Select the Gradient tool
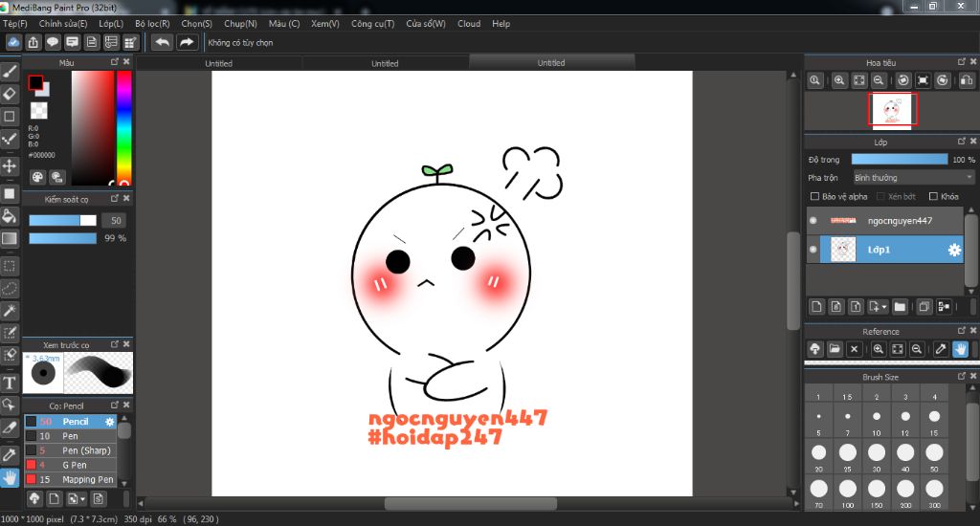 click(x=10, y=238)
